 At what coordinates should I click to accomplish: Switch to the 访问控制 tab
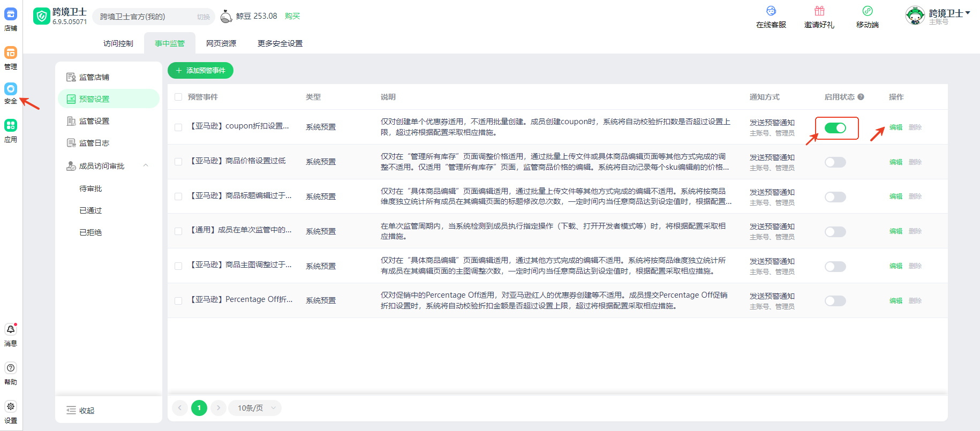click(118, 43)
